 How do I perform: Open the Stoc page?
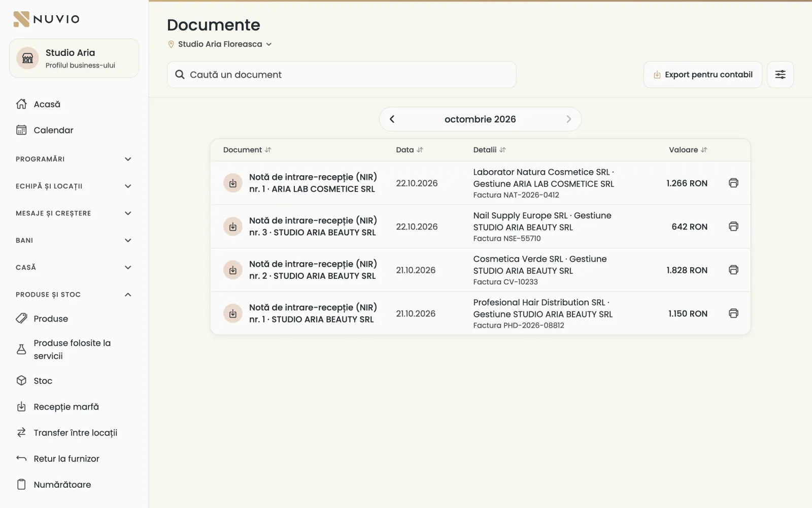pyautogui.click(x=74, y=380)
